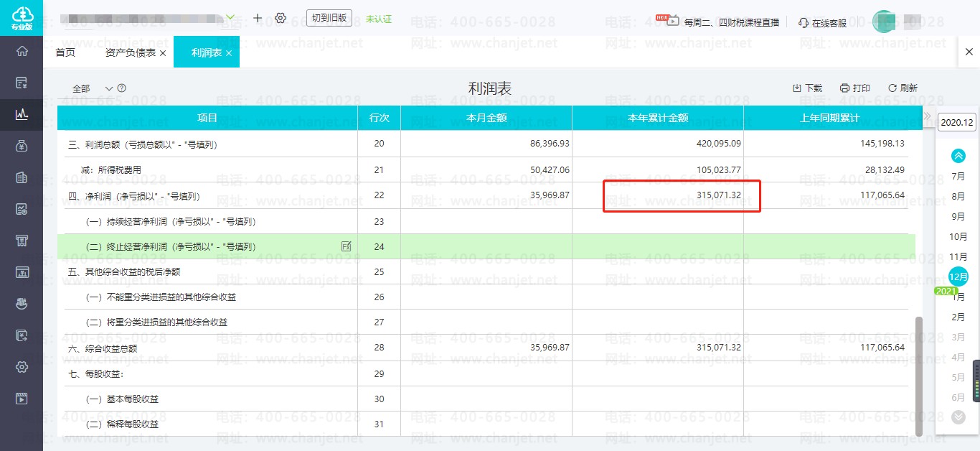
Task: Click the home icon in left sidebar
Action: point(22,51)
